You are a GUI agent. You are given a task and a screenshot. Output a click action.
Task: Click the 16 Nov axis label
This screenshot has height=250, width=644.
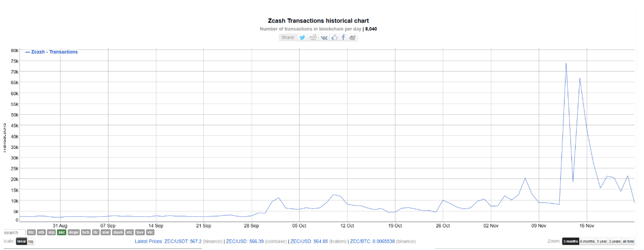click(587, 225)
